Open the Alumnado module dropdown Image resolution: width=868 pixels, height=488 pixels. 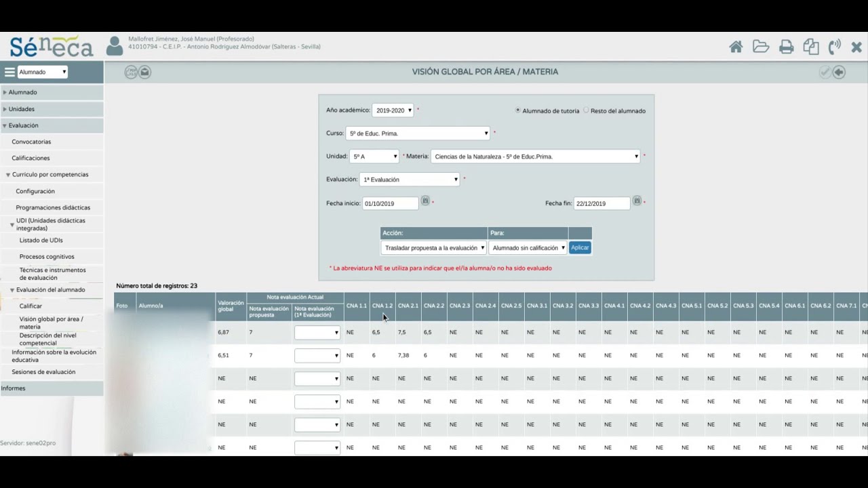point(42,72)
